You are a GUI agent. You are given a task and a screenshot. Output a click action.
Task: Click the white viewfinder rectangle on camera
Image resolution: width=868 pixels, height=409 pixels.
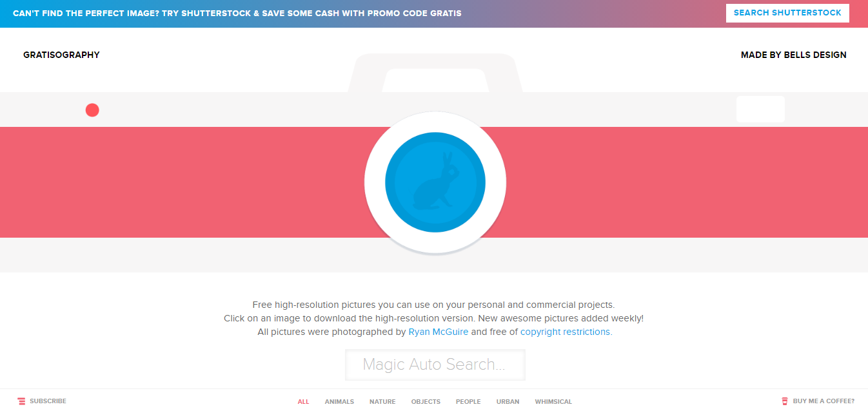(760, 109)
